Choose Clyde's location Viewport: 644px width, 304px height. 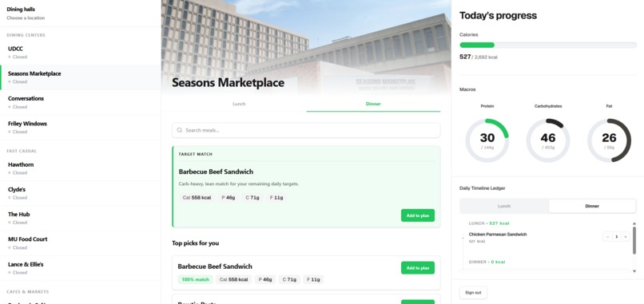81,193
